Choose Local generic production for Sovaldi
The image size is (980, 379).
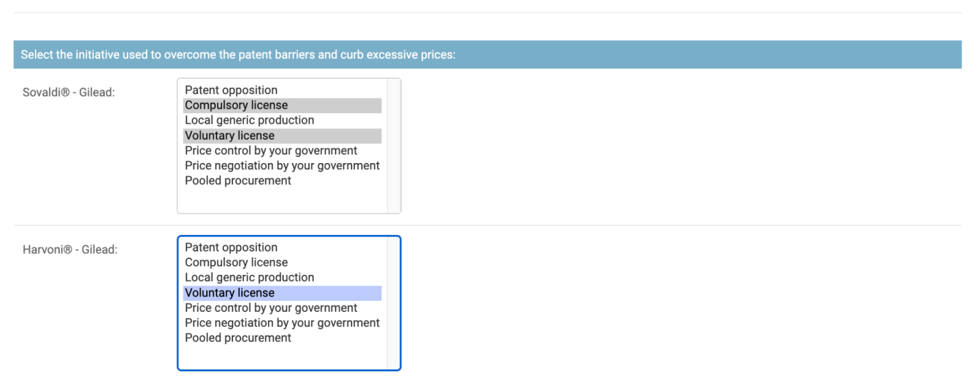tap(282, 121)
